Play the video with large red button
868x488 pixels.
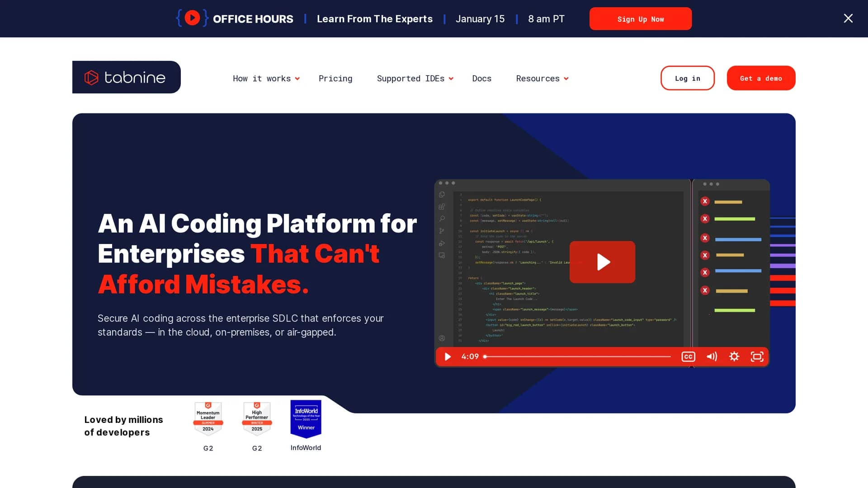pos(602,262)
